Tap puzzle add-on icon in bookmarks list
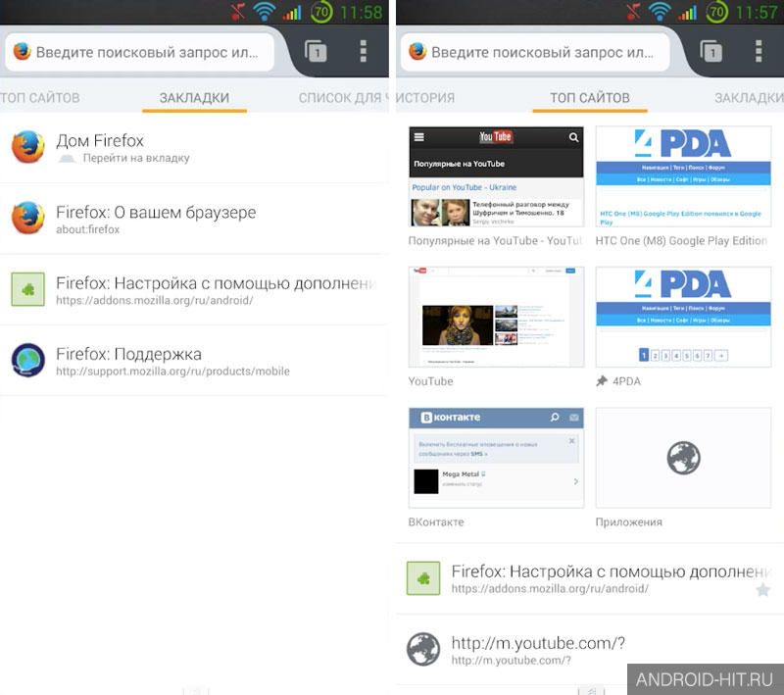The image size is (784, 695). 28,289
